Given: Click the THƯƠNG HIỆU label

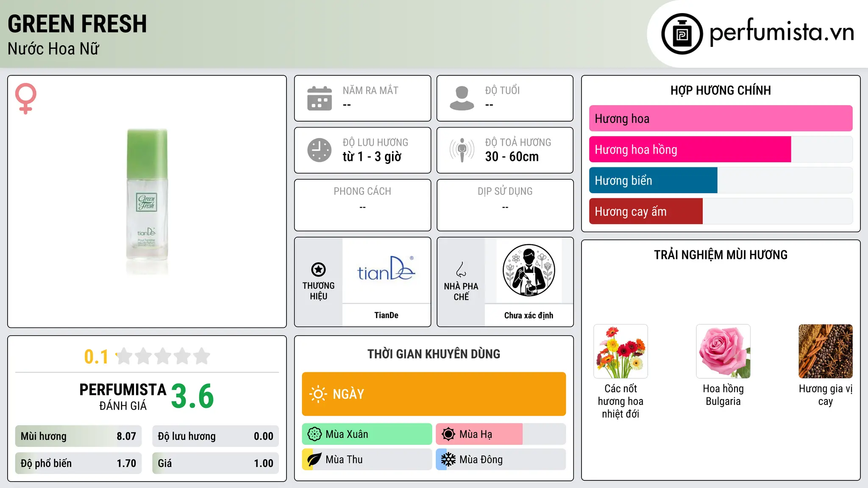Looking at the screenshot, I should [318, 291].
